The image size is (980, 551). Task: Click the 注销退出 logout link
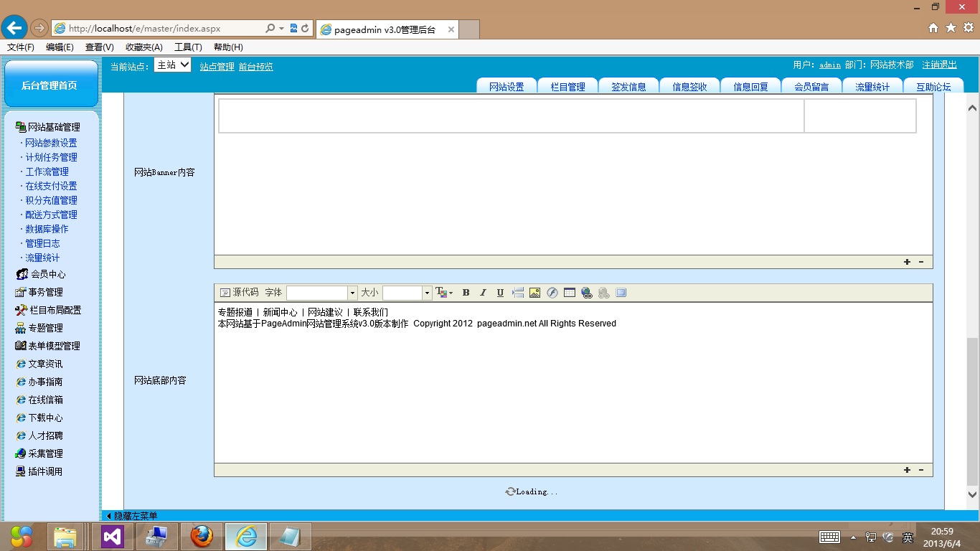point(939,65)
